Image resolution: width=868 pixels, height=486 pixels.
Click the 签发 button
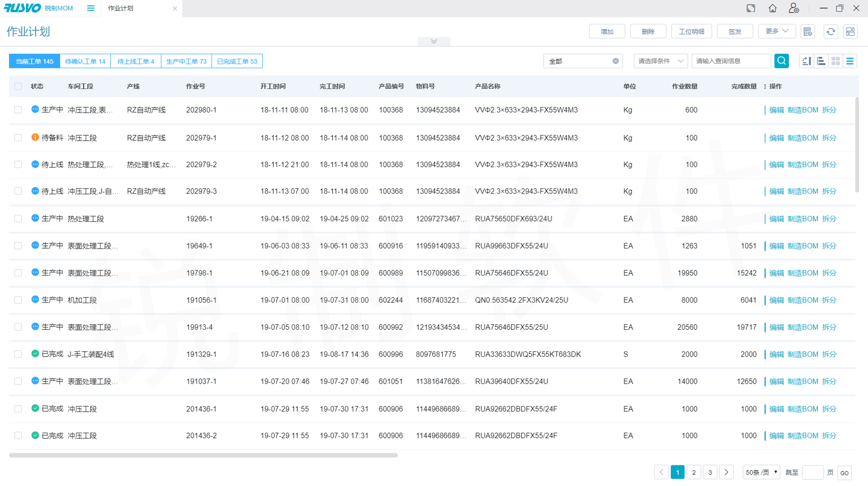tap(735, 31)
